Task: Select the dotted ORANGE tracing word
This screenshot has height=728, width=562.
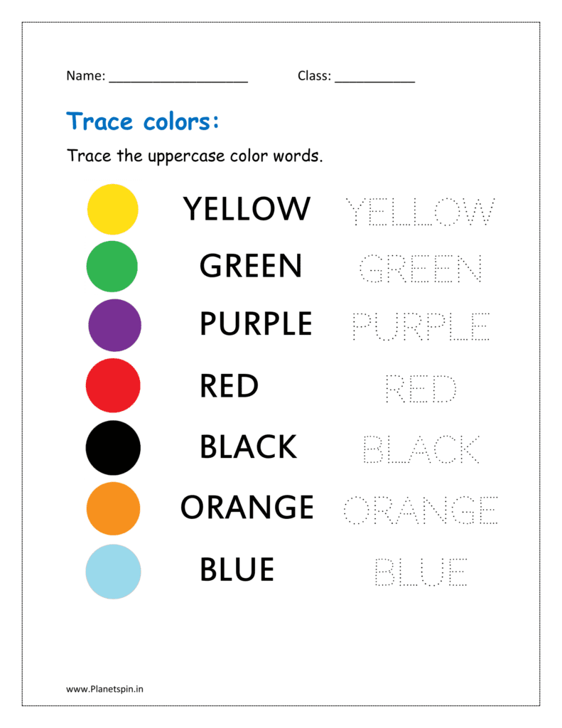Action: [x=420, y=510]
